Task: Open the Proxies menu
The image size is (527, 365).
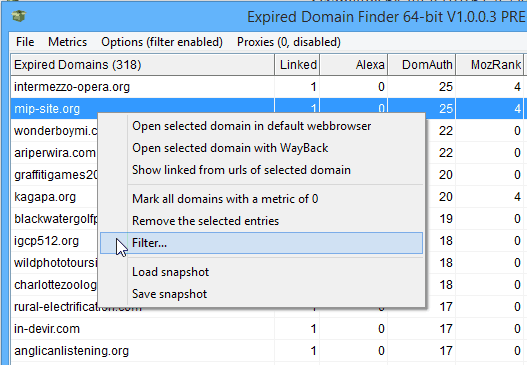Action: (289, 42)
